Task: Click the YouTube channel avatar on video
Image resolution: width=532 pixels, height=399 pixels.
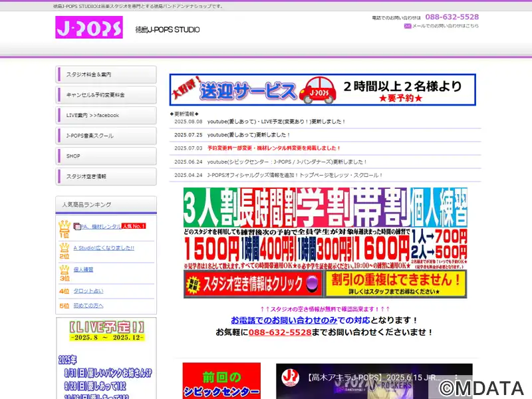Action: click(x=291, y=377)
